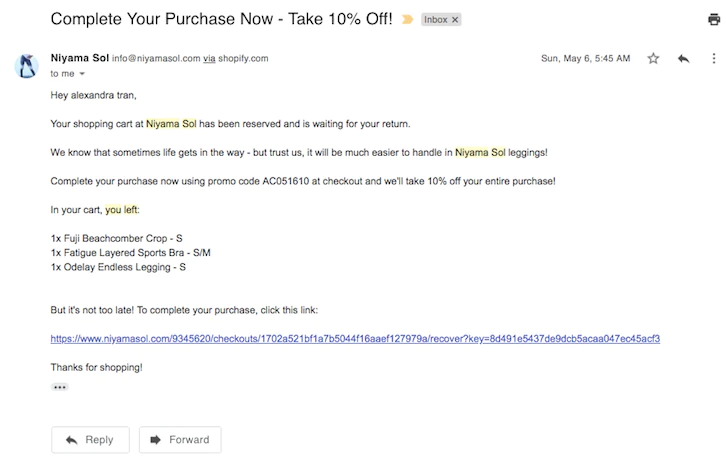Screen dimensions: 726x466
Task: Open the niyamasol.com checkout recovery link
Action: point(355,339)
